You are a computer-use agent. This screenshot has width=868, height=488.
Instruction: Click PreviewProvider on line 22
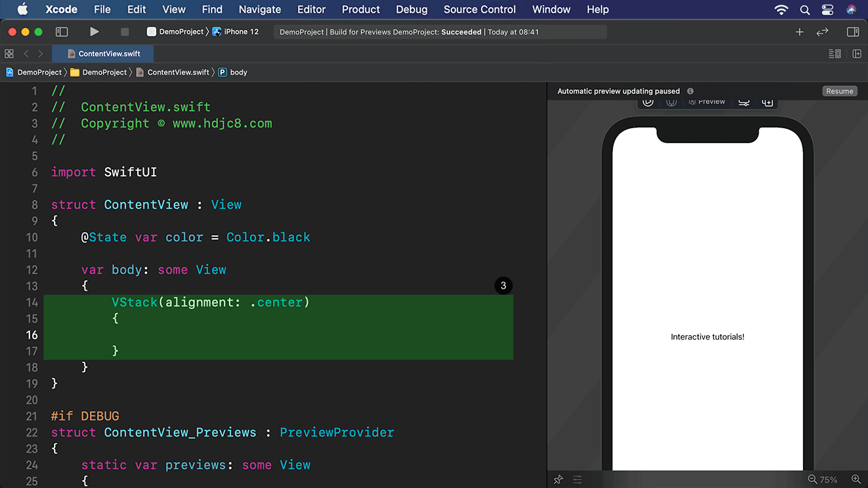pos(337,432)
